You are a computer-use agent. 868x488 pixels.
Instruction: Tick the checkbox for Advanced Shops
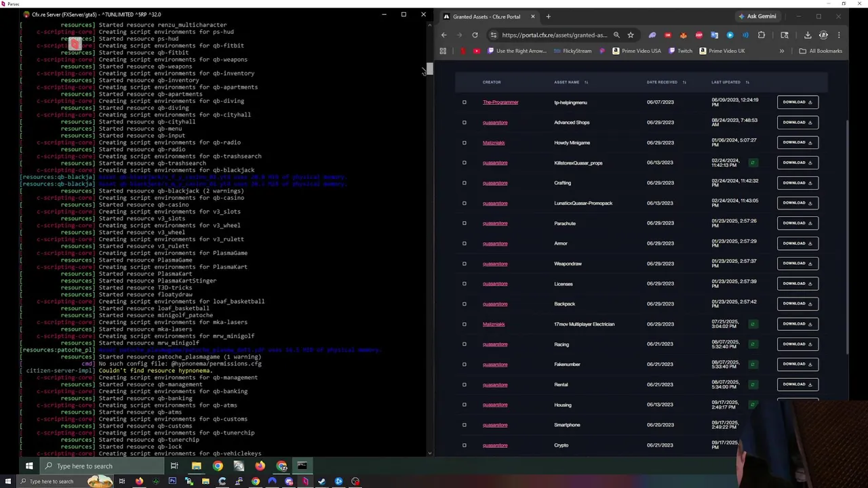(x=465, y=123)
